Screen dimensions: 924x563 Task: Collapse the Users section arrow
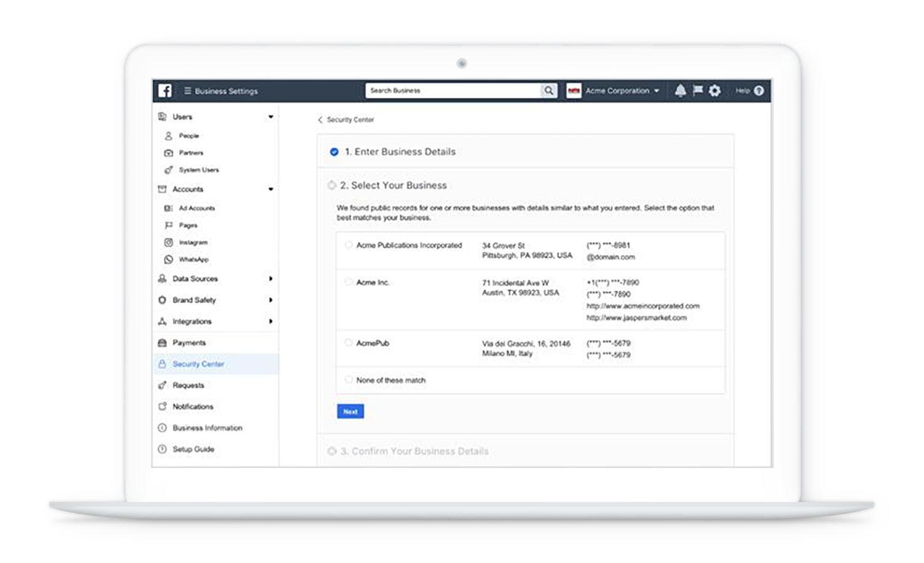(x=270, y=116)
